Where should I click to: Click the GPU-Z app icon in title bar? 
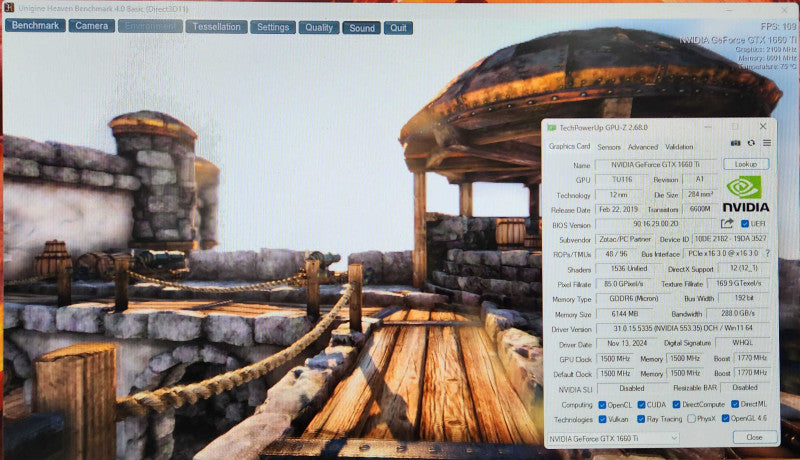tap(552, 127)
